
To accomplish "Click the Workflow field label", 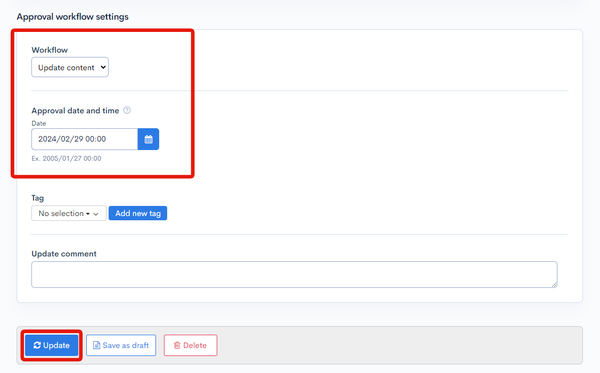I will (50, 50).
